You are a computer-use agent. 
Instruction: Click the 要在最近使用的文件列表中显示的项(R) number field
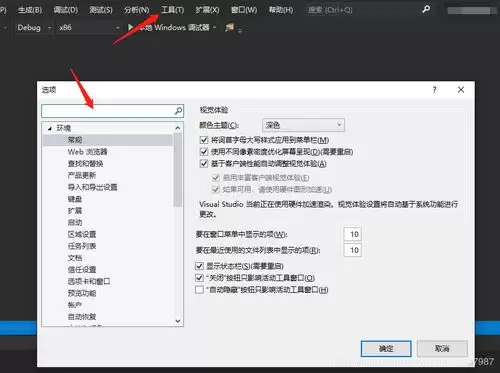click(x=353, y=250)
